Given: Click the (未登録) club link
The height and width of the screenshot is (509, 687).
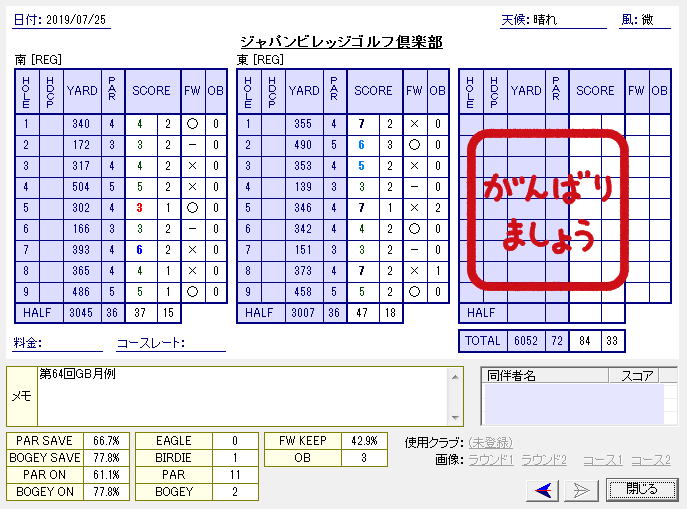Looking at the screenshot, I should coord(490,442).
